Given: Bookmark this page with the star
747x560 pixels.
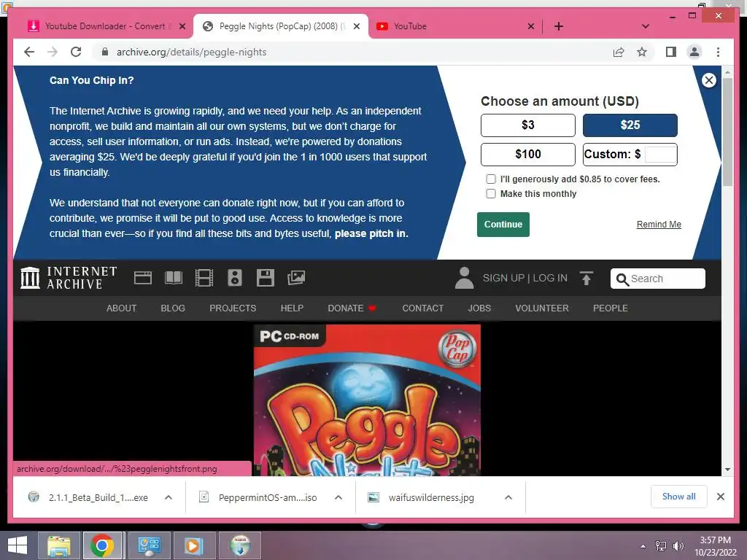Looking at the screenshot, I should click(642, 52).
